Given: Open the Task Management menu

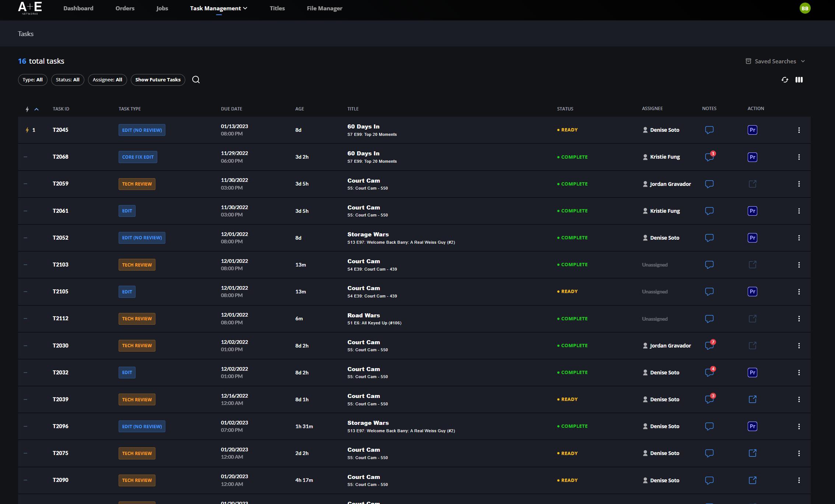Looking at the screenshot, I should point(218,8).
